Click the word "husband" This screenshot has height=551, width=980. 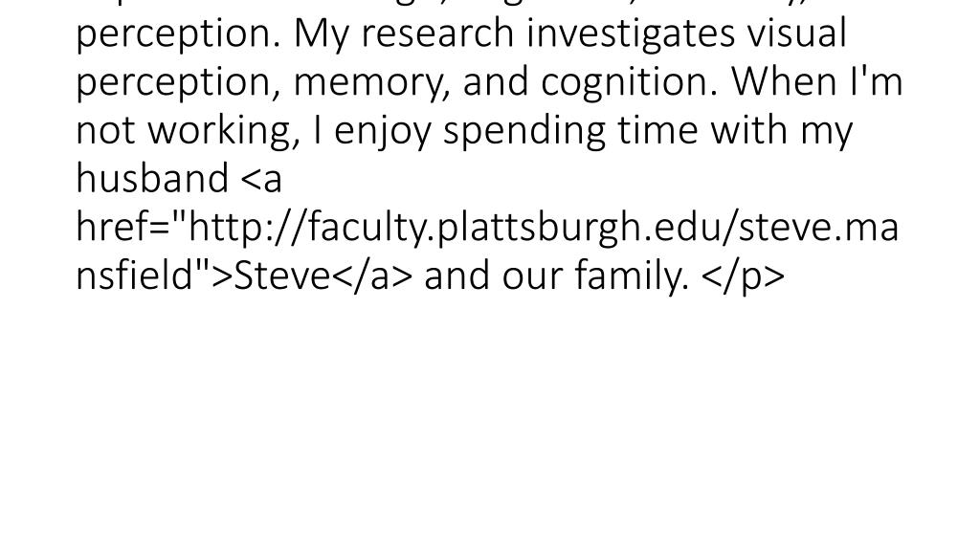(x=152, y=179)
